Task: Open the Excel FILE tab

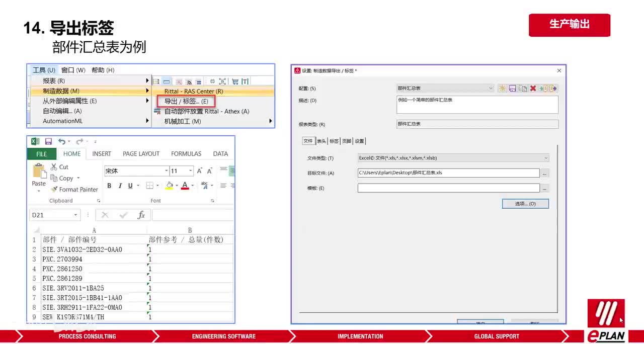Action: (41, 154)
